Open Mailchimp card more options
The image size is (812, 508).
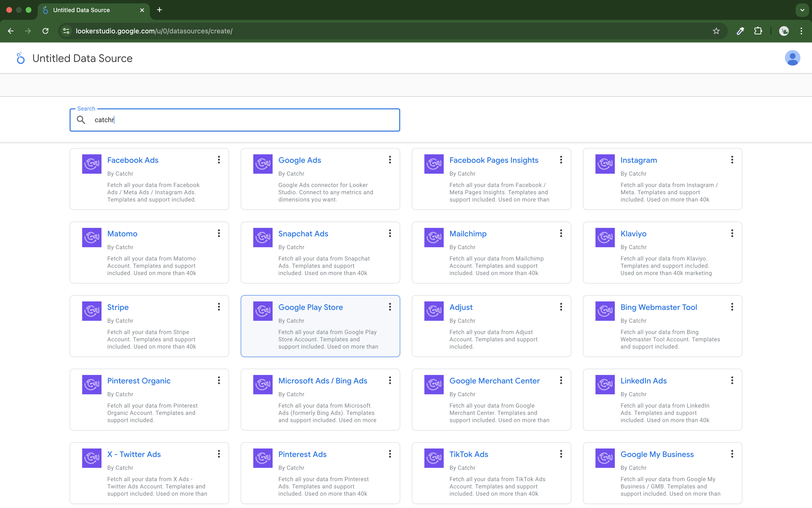[x=561, y=233]
